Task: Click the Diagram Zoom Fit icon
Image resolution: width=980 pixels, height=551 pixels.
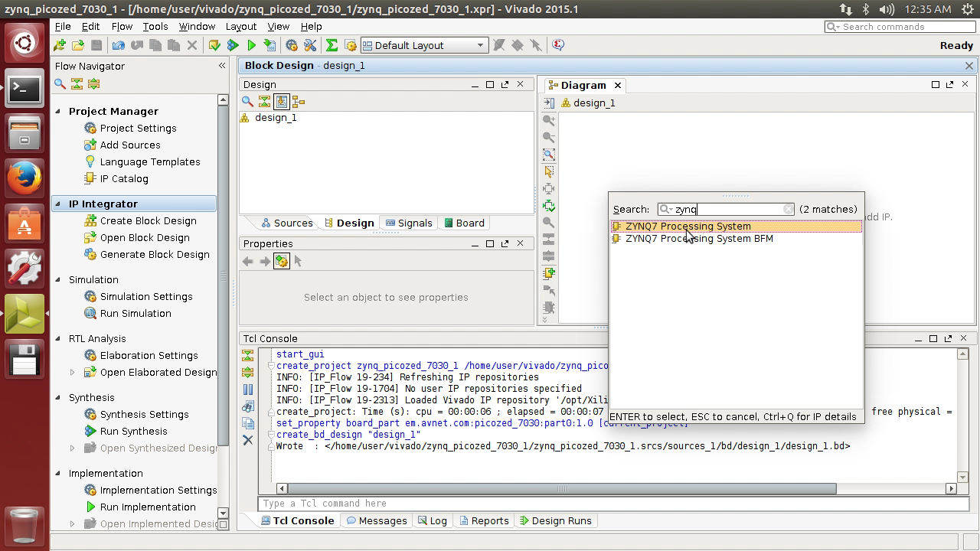Action: [549, 154]
